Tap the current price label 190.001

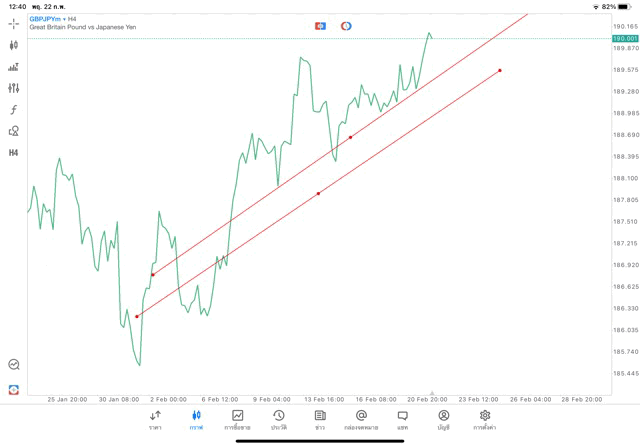(625, 38)
